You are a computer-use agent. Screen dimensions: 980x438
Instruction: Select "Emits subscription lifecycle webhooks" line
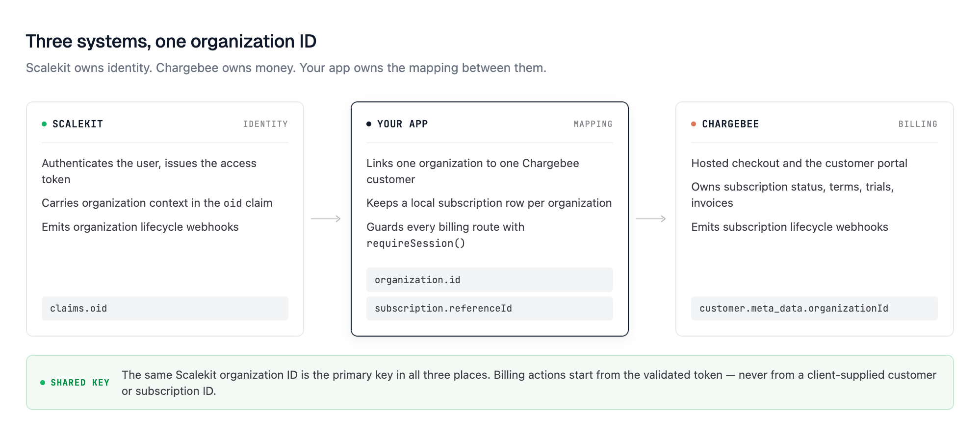[x=790, y=227]
